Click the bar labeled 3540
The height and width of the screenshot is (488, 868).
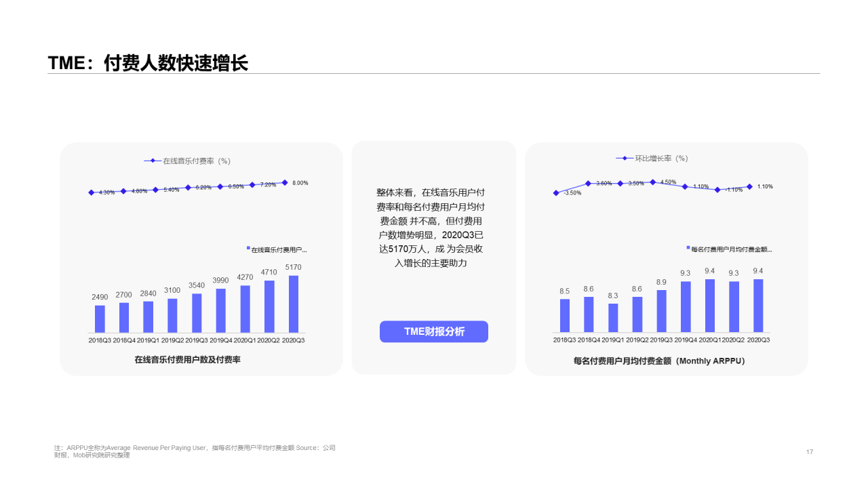coord(197,313)
